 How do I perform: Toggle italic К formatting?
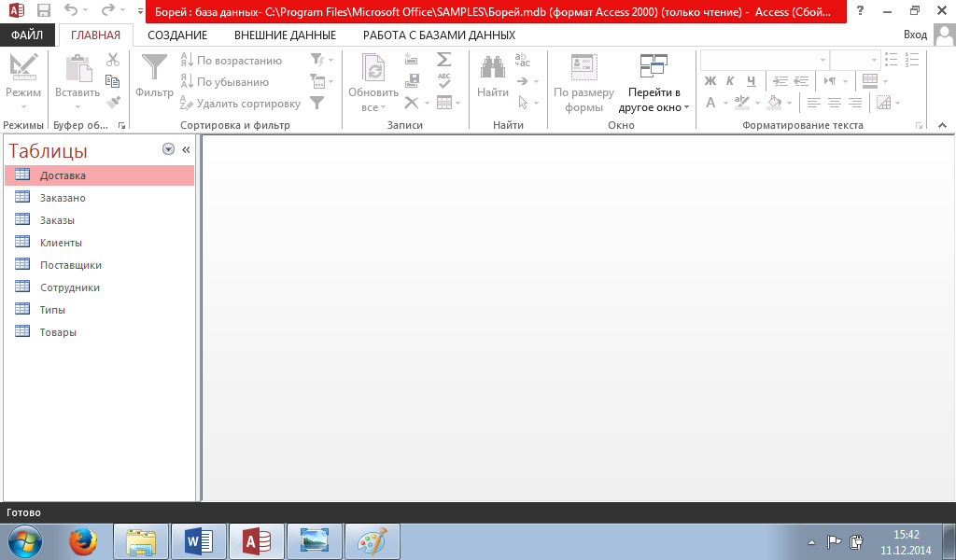(x=730, y=81)
